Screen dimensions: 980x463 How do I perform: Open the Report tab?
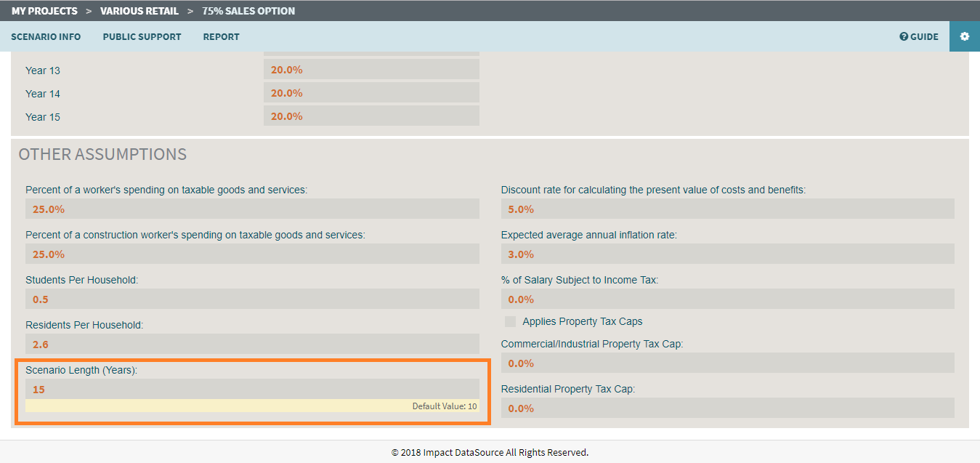click(x=221, y=36)
